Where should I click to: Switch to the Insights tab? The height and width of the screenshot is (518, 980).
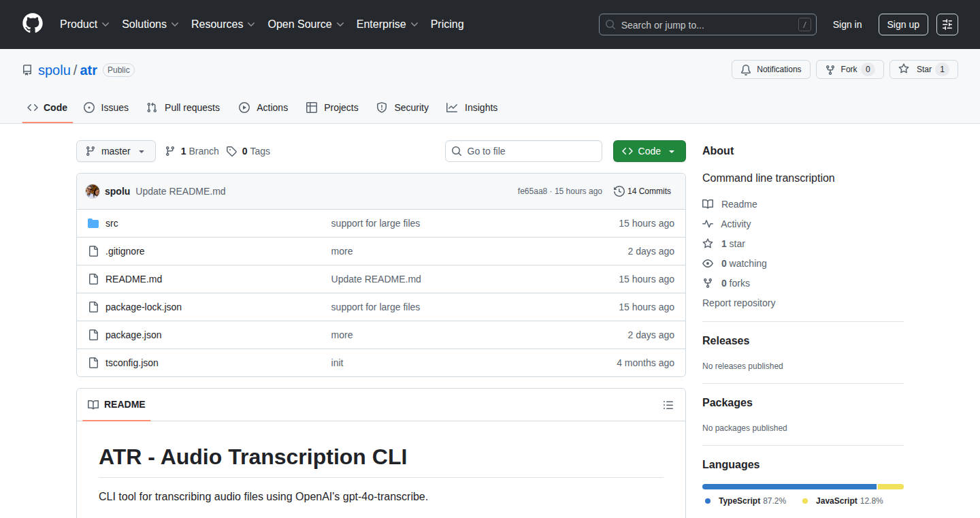click(x=472, y=108)
